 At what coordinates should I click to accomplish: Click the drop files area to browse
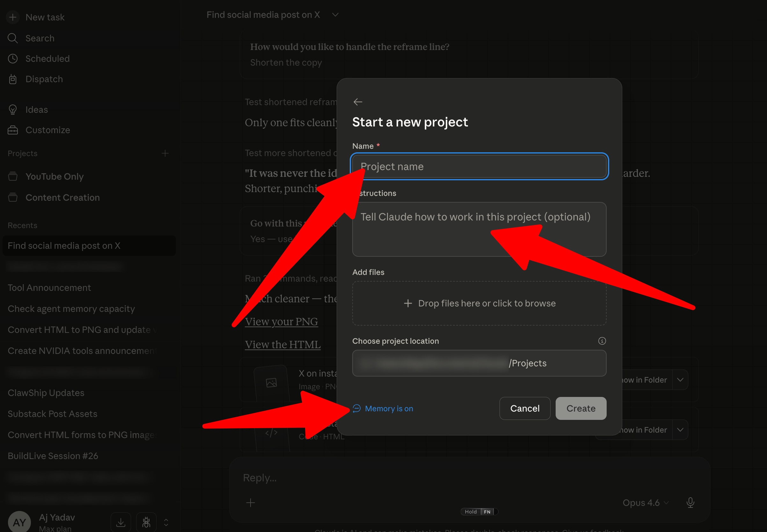(479, 303)
